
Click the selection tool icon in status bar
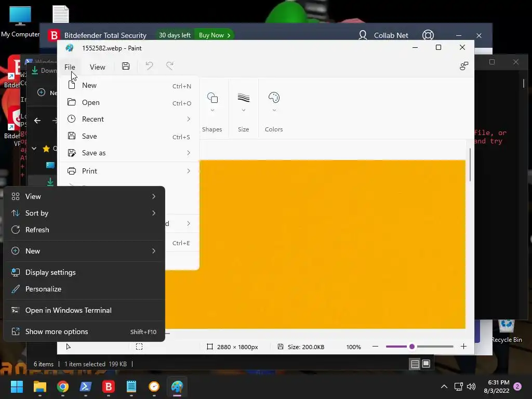[x=139, y=347]
